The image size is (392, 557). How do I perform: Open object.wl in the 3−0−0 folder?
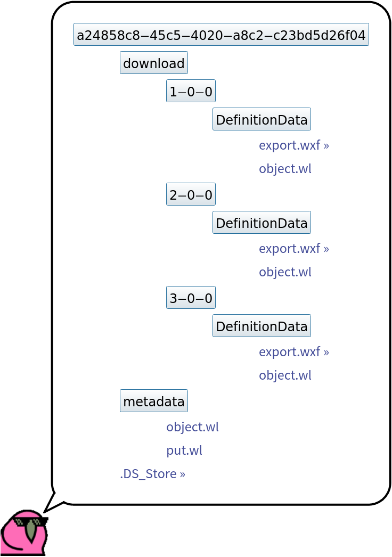click(285, 375)
